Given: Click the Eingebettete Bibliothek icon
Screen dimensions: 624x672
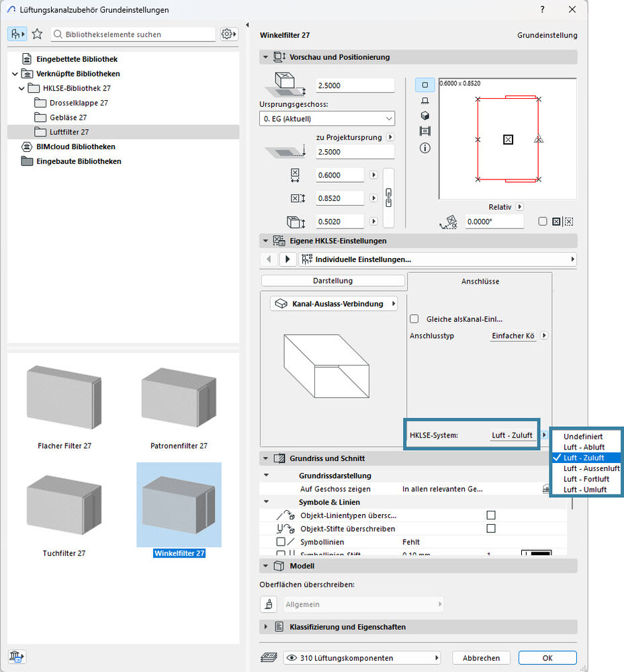Looking at the screenshot, I should coord(27,58).
